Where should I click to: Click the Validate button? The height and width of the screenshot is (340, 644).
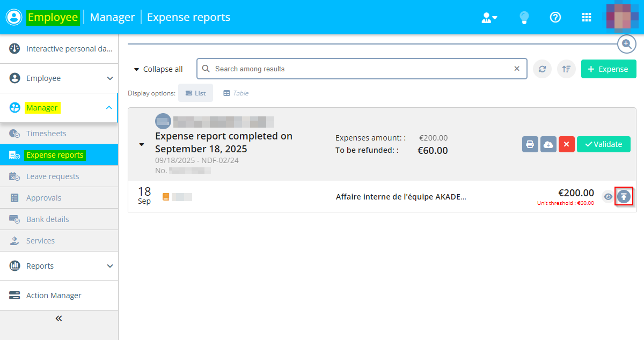coord(603,144)
